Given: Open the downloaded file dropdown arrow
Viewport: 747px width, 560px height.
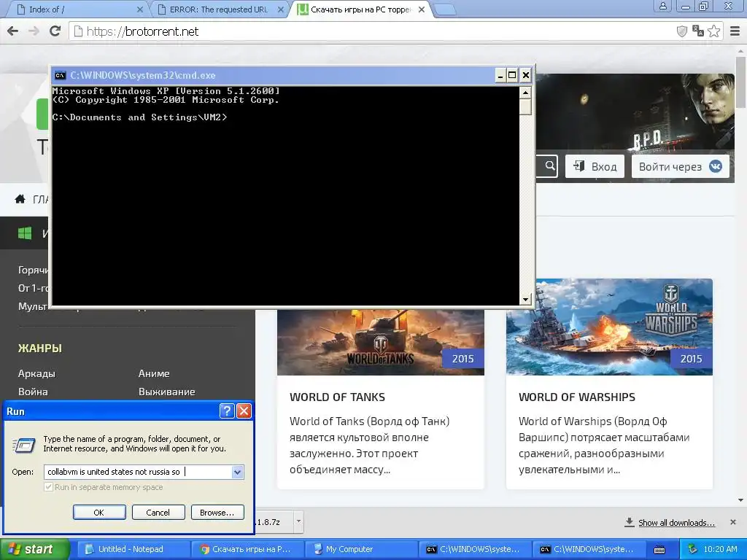Looking at the screenshot, I should pos(298,521).
